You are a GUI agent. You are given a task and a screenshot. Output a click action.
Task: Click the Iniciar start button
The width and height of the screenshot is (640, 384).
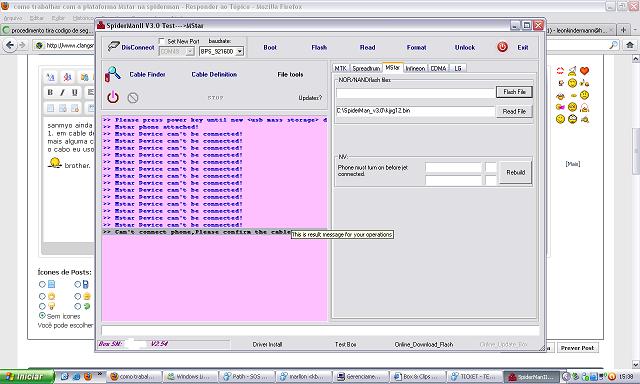click(x=27, y=376)
